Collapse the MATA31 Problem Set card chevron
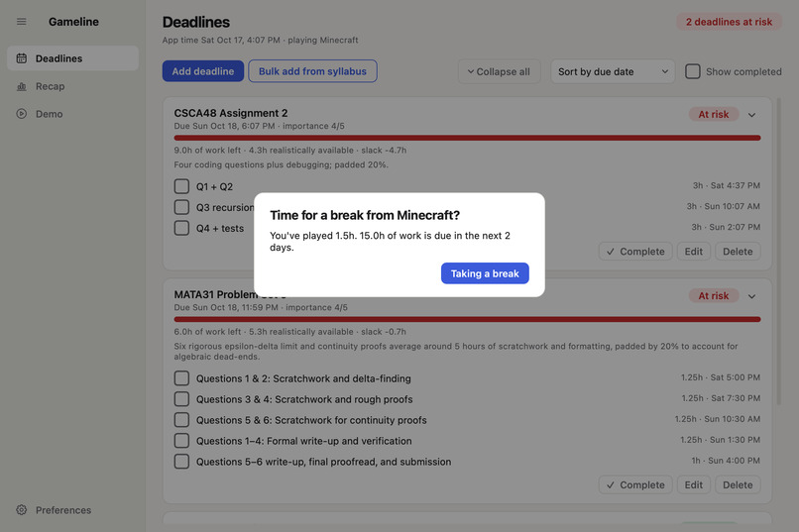The height and width of the screenshot is (532, 799). (751, 296)
